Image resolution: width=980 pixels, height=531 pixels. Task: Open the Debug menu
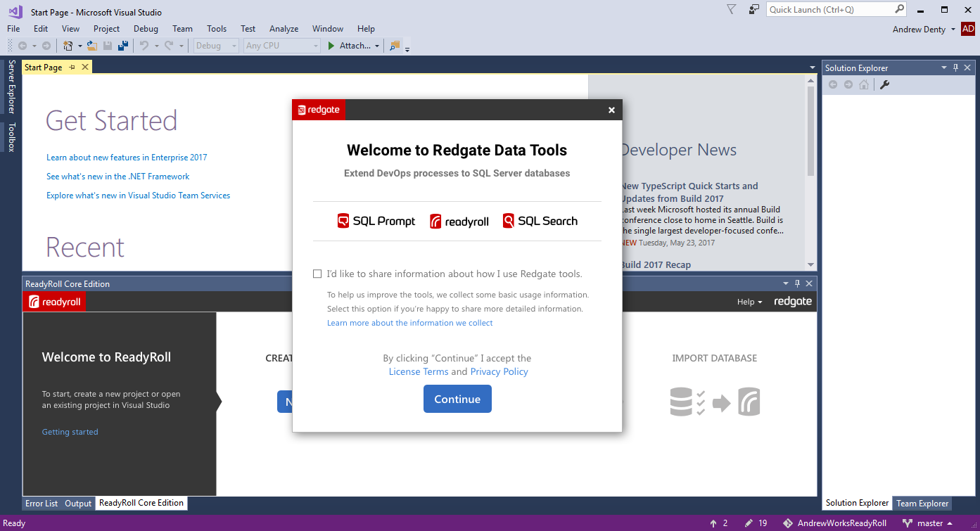(145, 29)
